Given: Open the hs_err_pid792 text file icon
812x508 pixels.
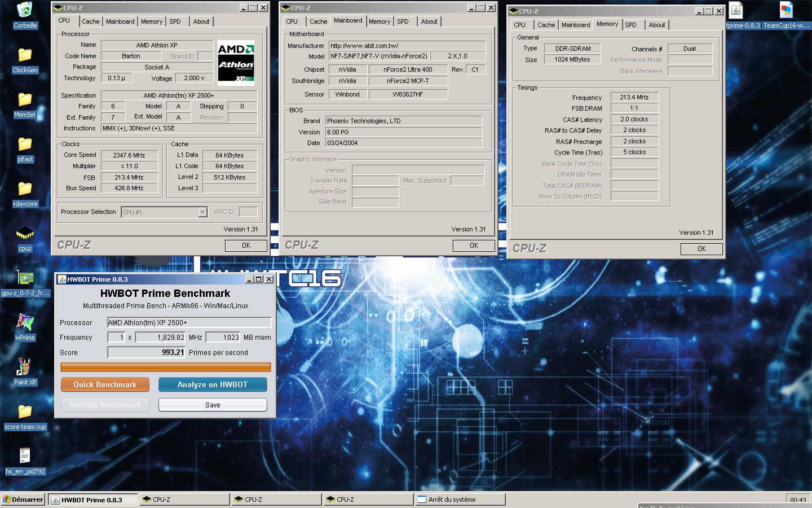Looking at the screenshot, I should tap(25, 456).
